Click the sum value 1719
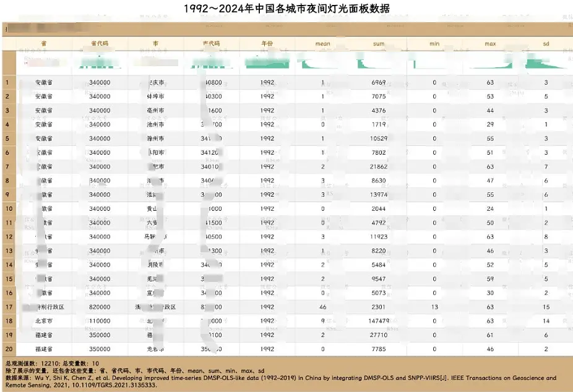Screen dimensions: 573x392 tap(379, 124)
